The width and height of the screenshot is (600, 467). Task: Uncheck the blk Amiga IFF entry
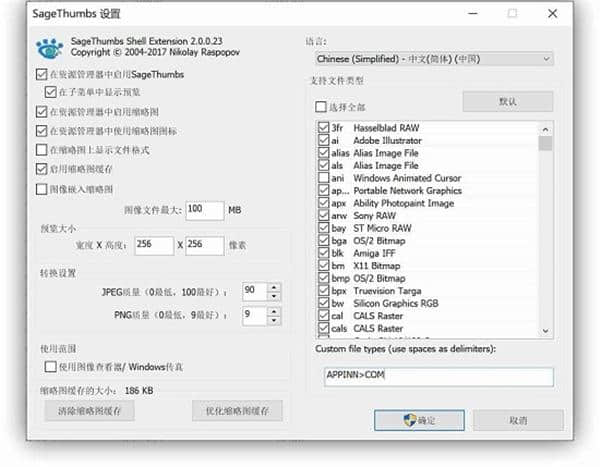324,253
